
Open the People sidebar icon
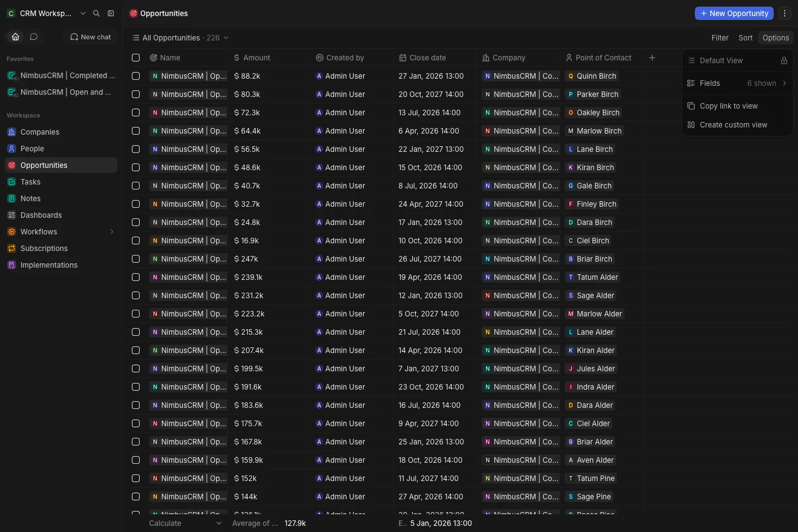click(12, 149)
